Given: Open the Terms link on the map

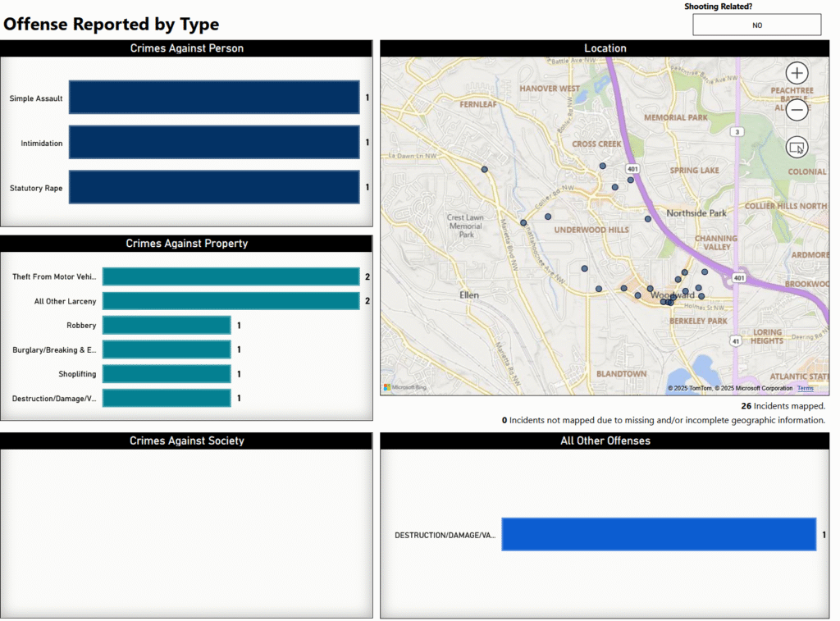Looking at the screenshot, I should click(806, 388).
